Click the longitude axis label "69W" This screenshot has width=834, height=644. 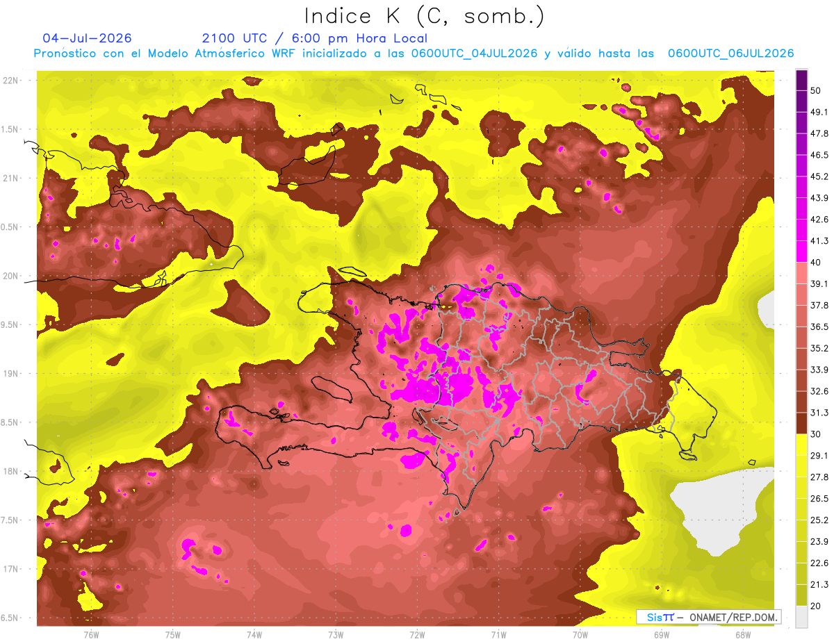pyautogui.click(x=661, y=634)
